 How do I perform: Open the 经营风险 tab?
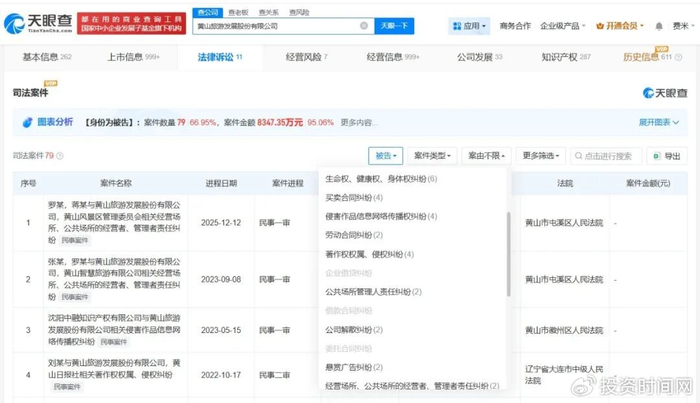(x=309, y=58)
